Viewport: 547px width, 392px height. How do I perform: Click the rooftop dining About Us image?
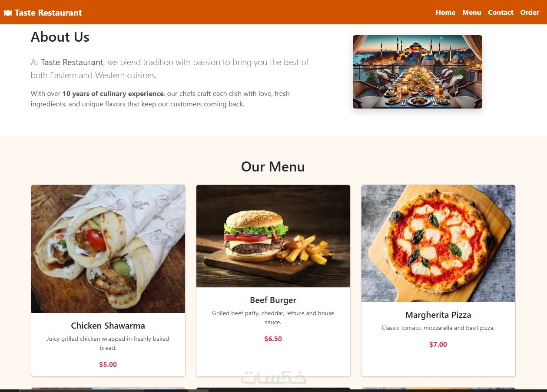coord(418,72)
